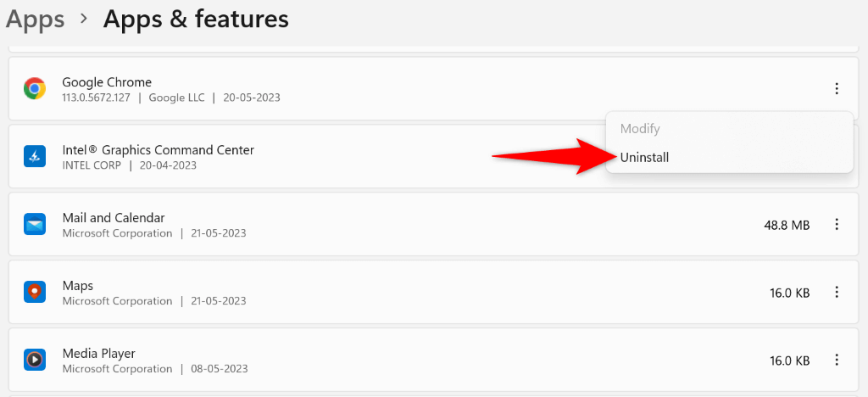Screen dimensions: 868x397
Task: Go back to Apps breadcrumb
Action: [35, 19]
